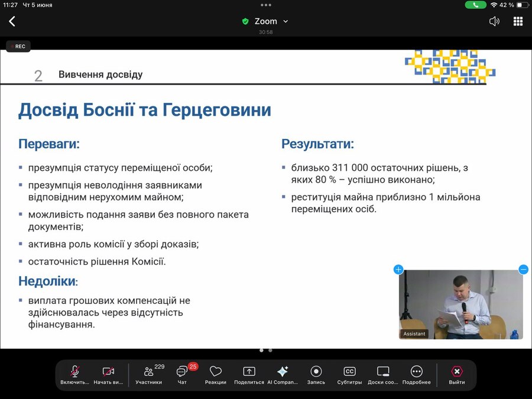
Task: Tap the 'Результати:' heading
Action: (317, 144)
